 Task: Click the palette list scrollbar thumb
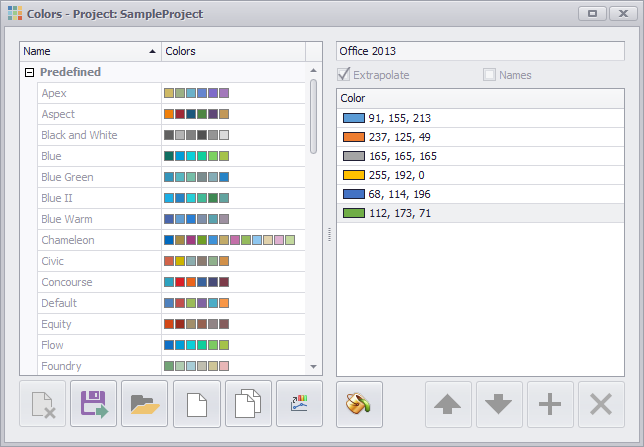[313, 117]
